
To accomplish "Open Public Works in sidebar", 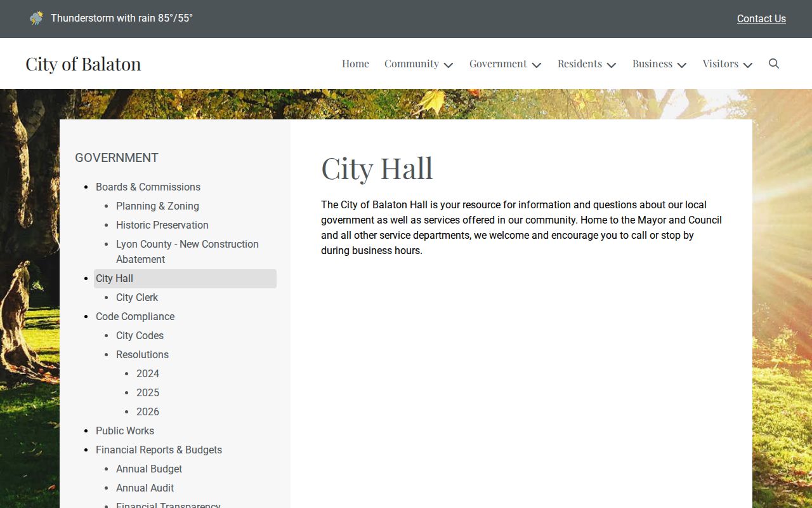I will point(125,431).
